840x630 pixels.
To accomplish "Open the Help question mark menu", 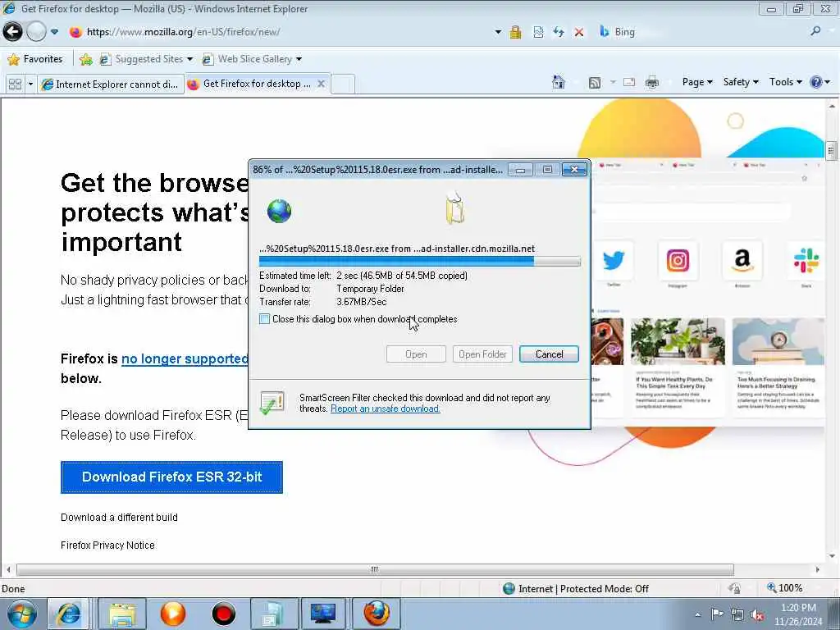I will tap(819, 82).
